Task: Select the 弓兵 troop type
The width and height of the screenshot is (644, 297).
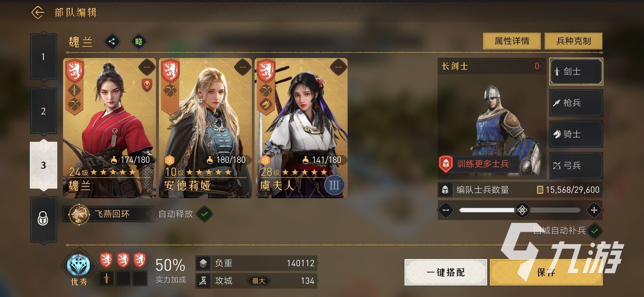Action: point(576,165)
